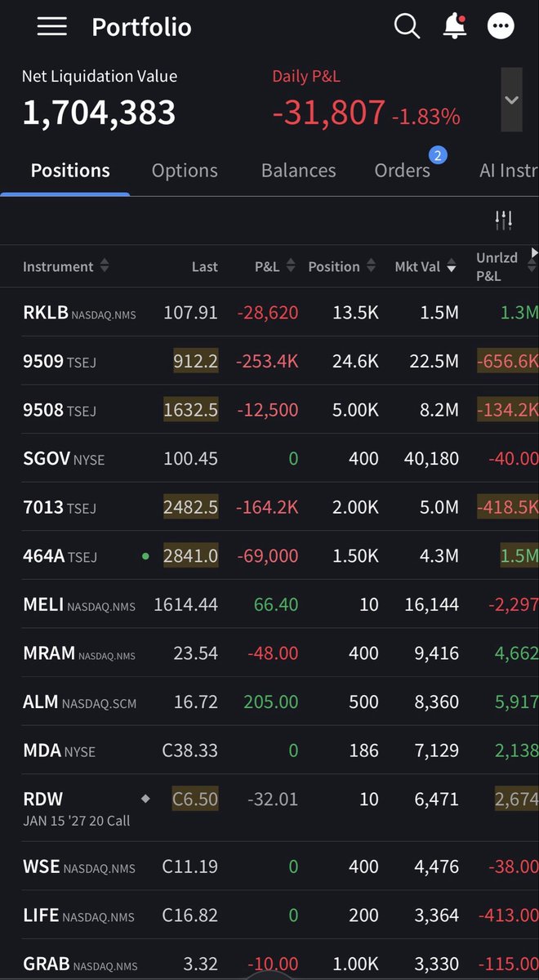Viewport: 539px width, 980px height.
Task: Tap MRAM unrealized P&L 4,662
Action: point(516,653)
